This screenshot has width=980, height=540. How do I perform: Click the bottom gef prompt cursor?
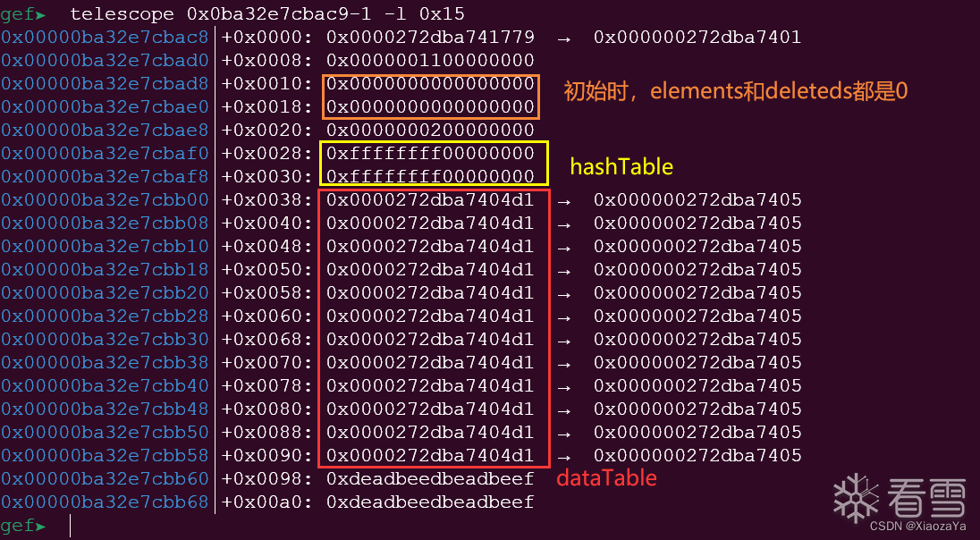pyautogui.click(x=70, y=526)
